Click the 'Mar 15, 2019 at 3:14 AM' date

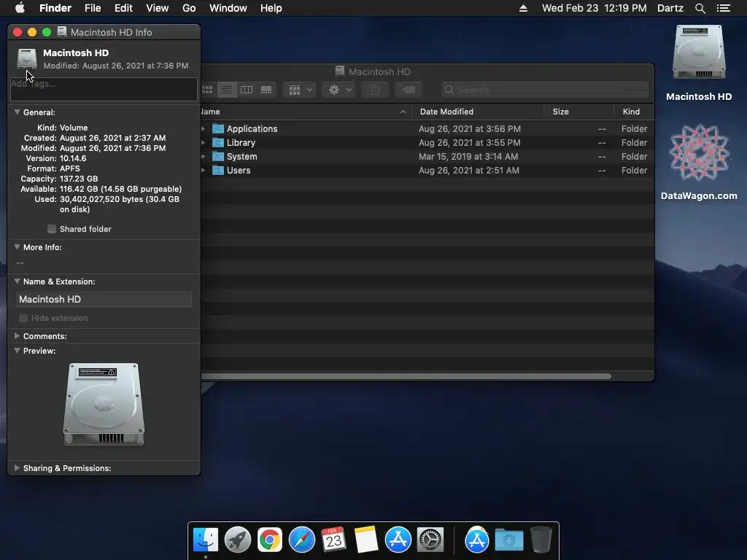(x=468, y=156)
